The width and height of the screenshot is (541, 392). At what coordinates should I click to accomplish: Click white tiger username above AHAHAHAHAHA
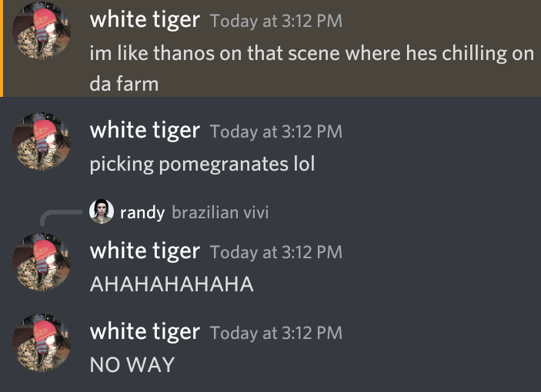click(x=145, y=251)
